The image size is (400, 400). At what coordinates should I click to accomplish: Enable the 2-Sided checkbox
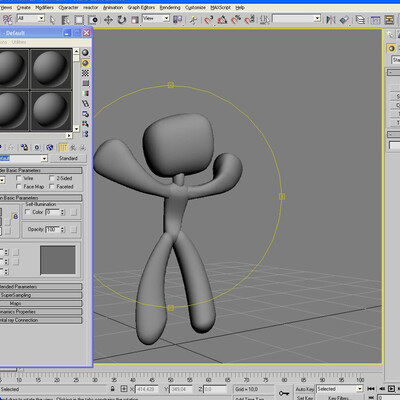(52, 178)
